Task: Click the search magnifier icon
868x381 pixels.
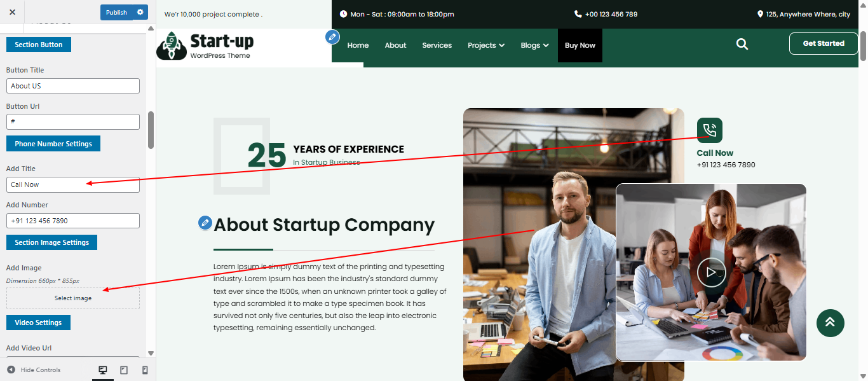Action: click(x=742, y=44)
